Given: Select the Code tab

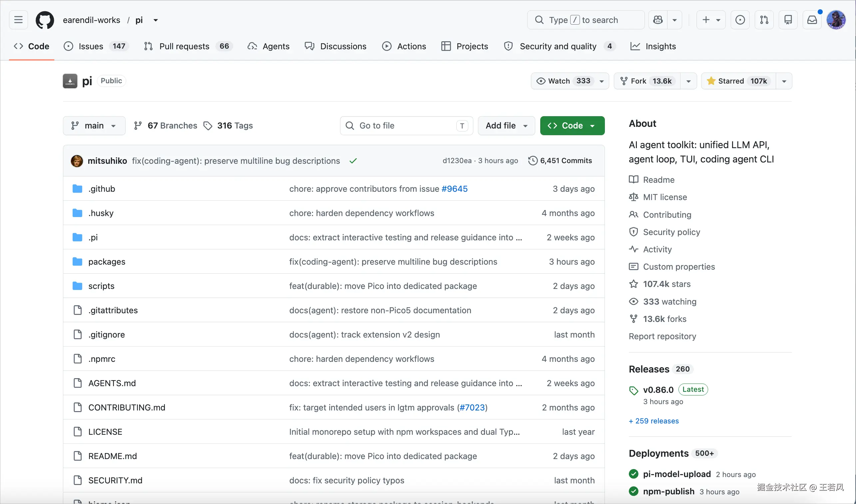Looking at the screenshot, I should [x=32, y=46].
